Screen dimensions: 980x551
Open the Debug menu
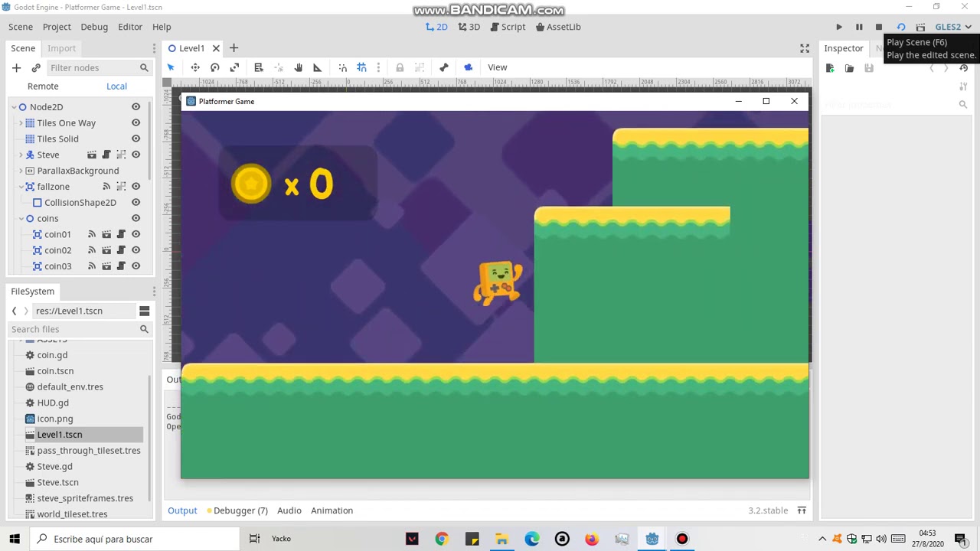(94, 27)
